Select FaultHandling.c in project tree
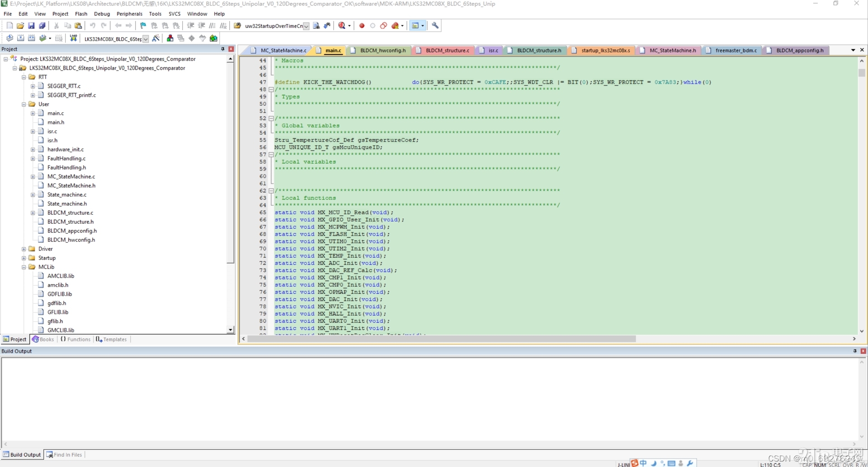 tap(66, 159)
